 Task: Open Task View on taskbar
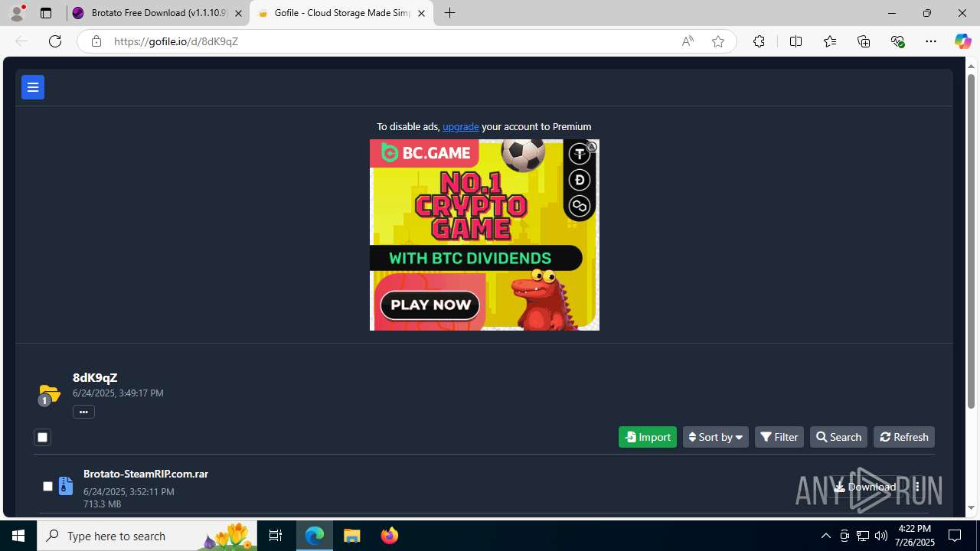click(276, 536)
